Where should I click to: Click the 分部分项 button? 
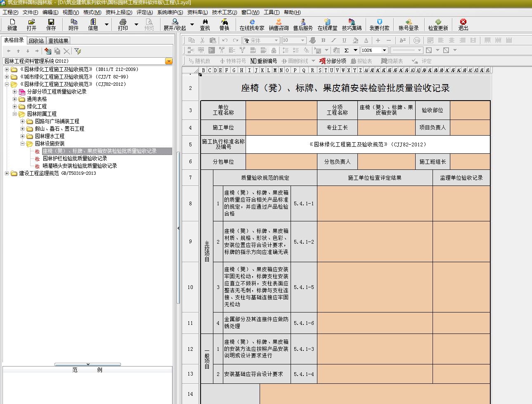coord(333,61)
